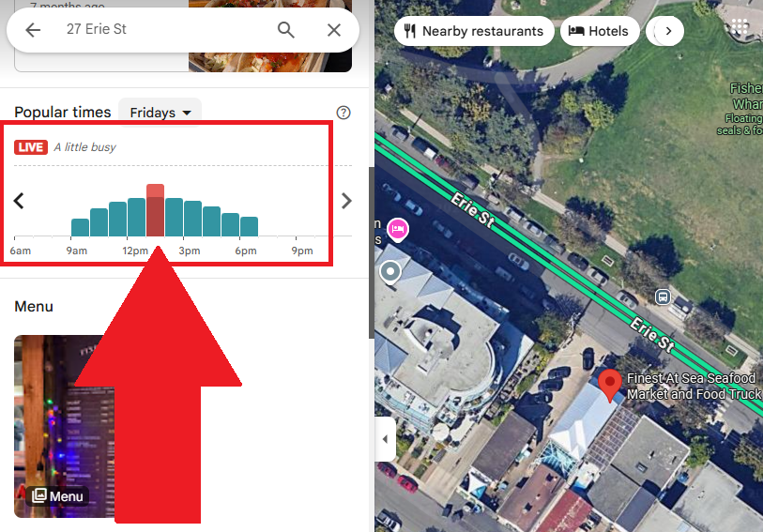The height and width of the screenshot is (532, 763).
Task: Open the Menu photo thumbnail
Action: click(x=64, y=426)
